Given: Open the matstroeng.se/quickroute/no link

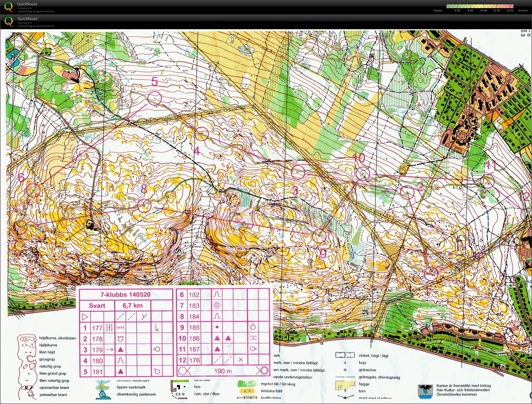Looking at the screenshot, I should [x=36, y=11].
